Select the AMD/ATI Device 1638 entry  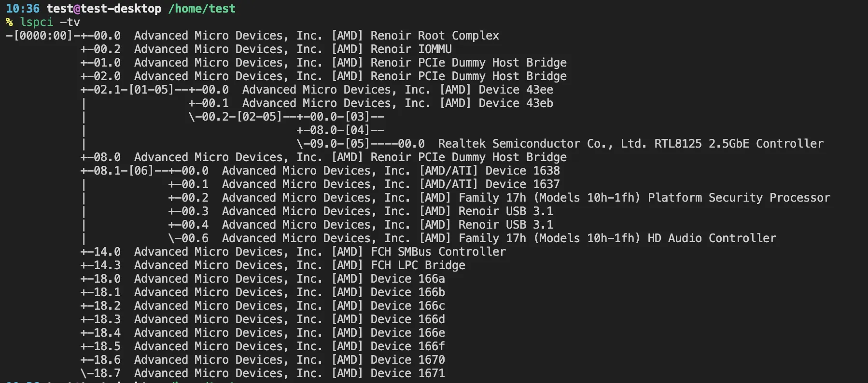click(x=522, y=171)
